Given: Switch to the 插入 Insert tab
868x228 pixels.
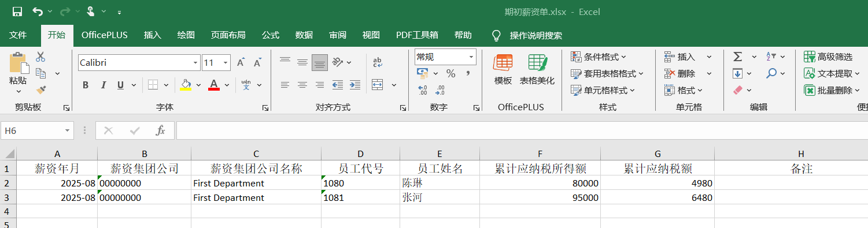Looking at the screenshot, I should (x=153, y=35).
